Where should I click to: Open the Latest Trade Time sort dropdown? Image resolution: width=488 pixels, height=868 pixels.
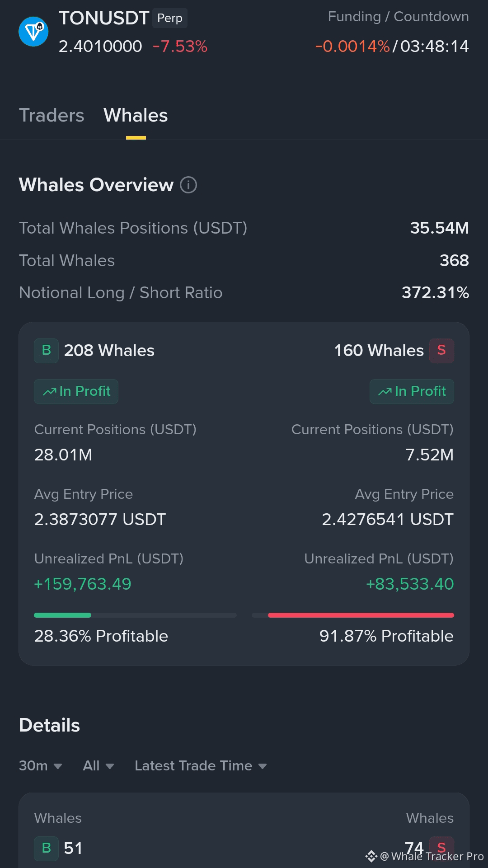(x=201, y=766)
